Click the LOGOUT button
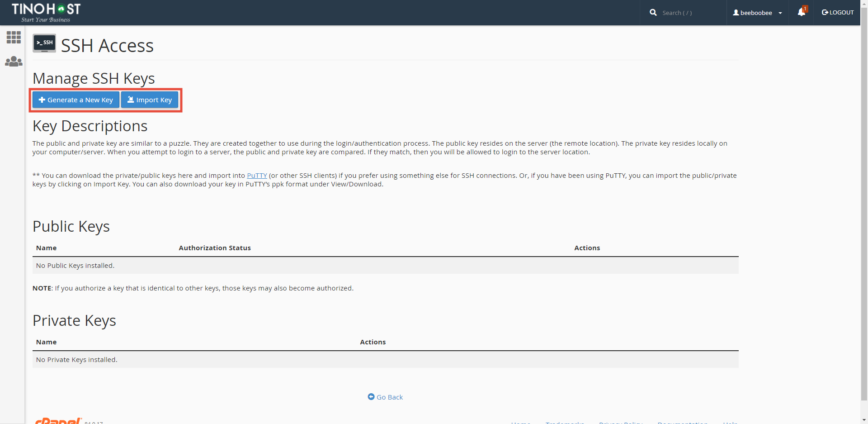The image size is (868, 424). [838, 13]
